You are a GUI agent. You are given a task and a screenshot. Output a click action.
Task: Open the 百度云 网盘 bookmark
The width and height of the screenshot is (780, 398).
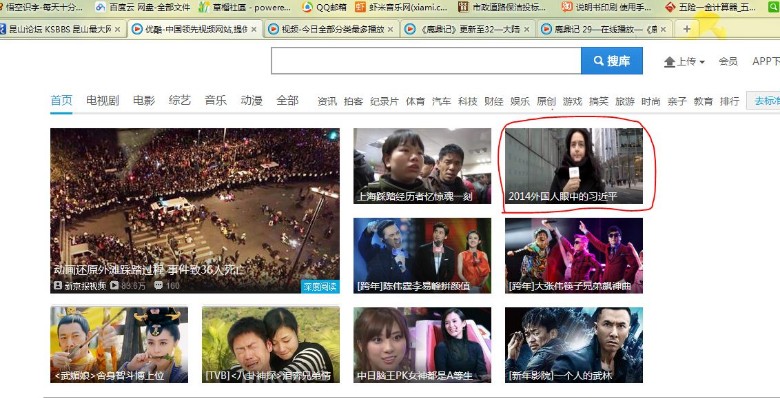pyautogui.click(x=143, y=7)
